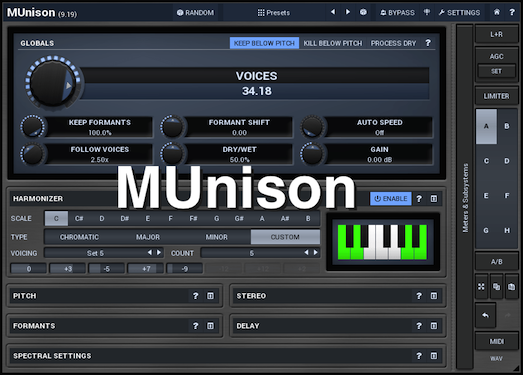Screen dimensions: 523x375
Task: Open the Presets browser
Action: 274,13
